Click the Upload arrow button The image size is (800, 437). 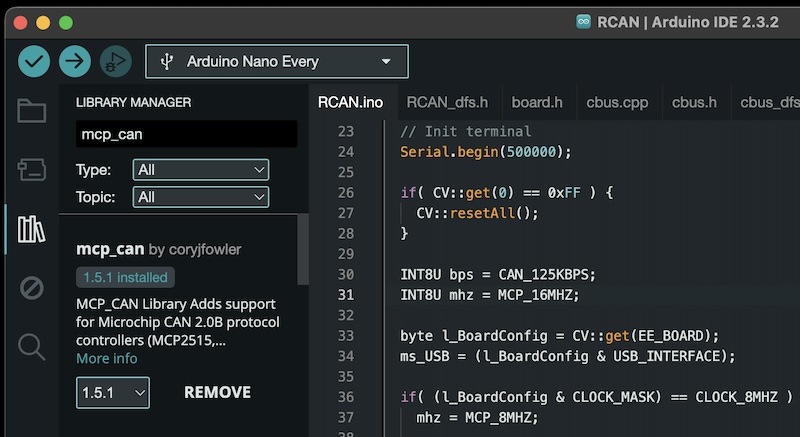tap(74, 61)
